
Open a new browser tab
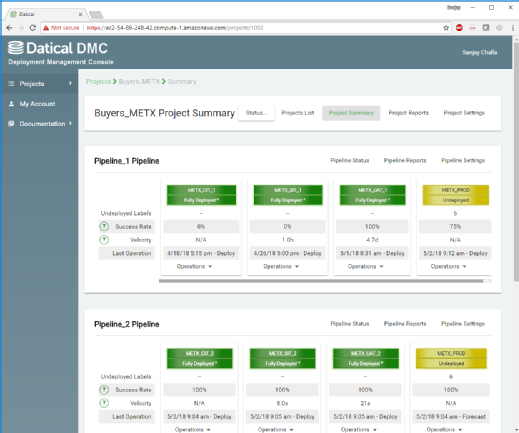click(96, 14)
